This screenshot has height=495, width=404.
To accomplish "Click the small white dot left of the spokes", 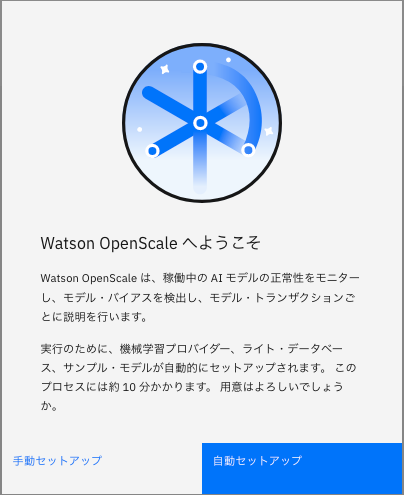I will coord(140,129).
